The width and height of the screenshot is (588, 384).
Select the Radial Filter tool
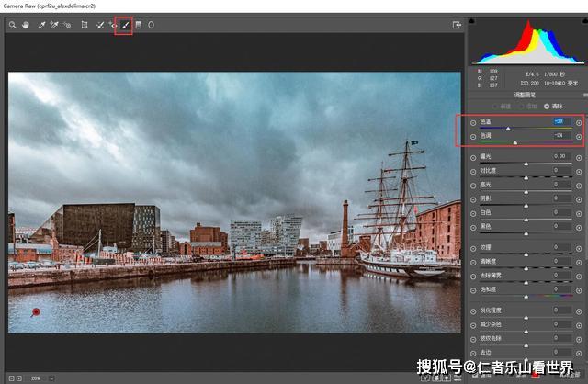151,25
